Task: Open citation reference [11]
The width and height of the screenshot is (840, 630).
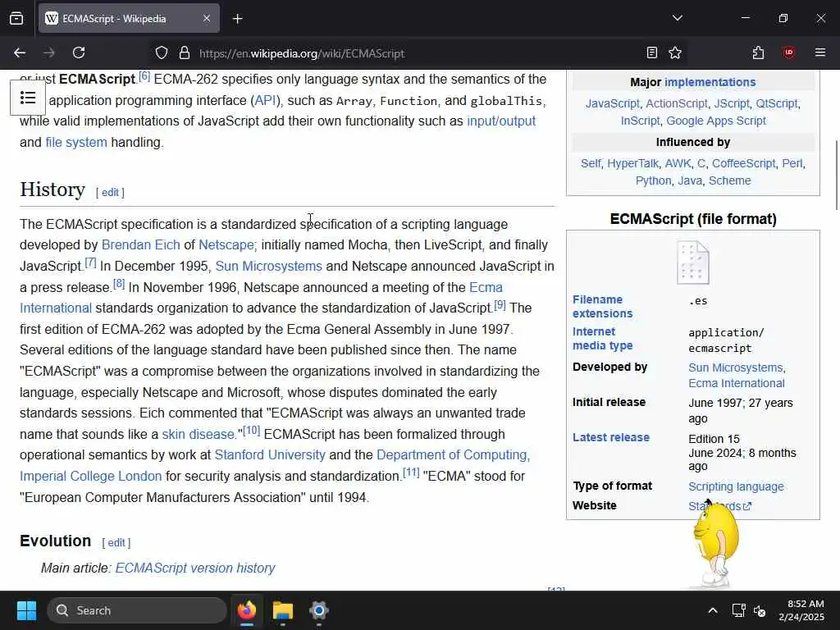Action: pos(411,472)
